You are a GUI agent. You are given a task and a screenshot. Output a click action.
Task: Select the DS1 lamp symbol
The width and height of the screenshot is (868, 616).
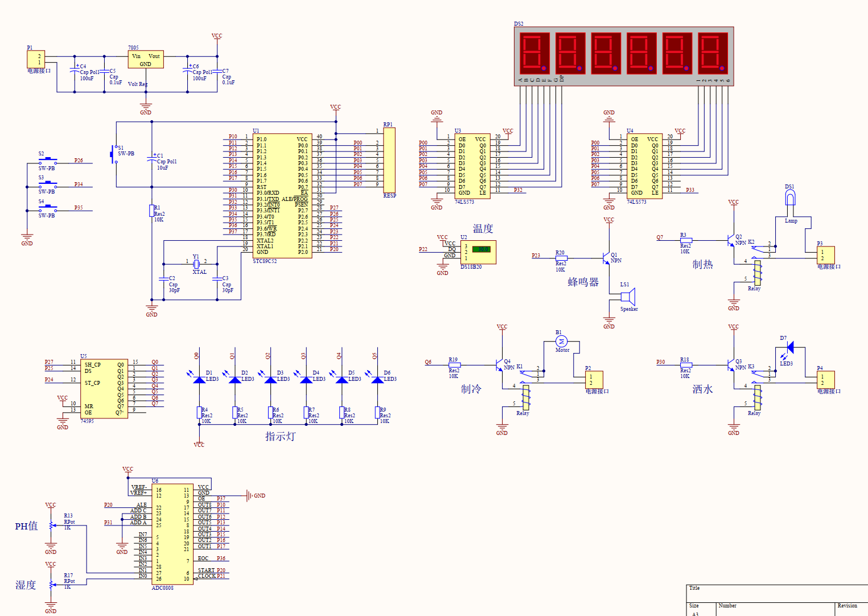[x=789, y=198]
